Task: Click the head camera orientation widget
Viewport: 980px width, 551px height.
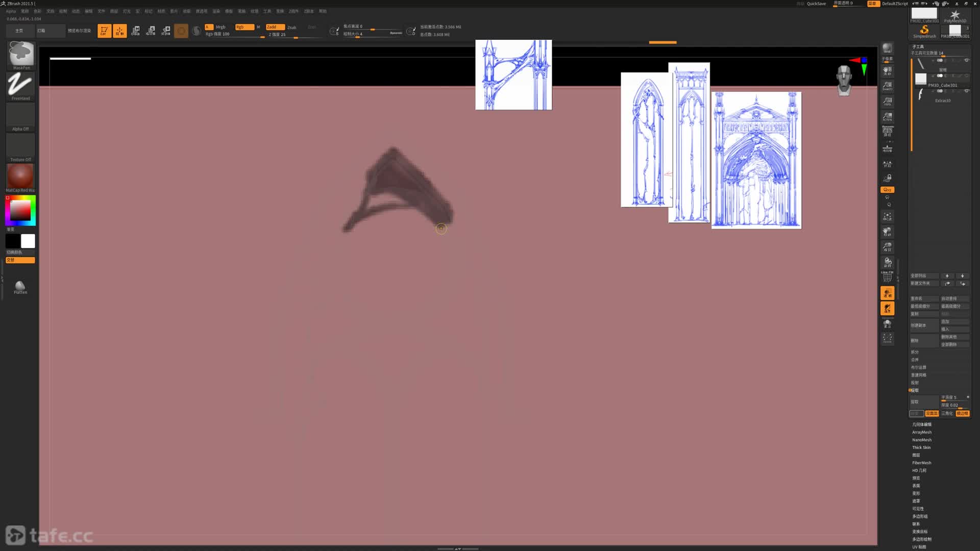Action: pyautogui.click(x=844, y=80)
